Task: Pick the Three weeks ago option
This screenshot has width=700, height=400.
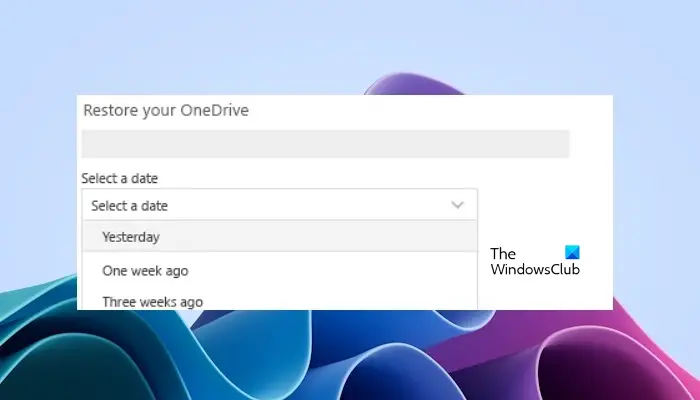Action: [x=279, y=301]
